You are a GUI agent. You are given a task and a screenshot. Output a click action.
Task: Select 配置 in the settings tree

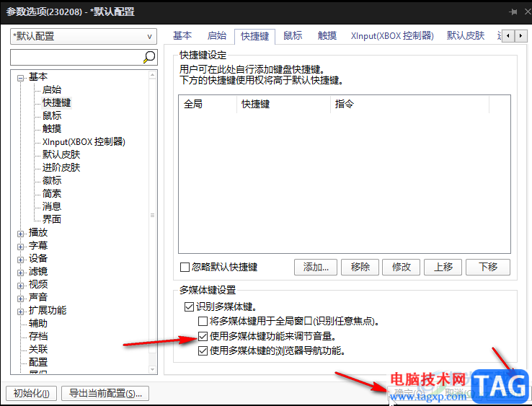pyautogui.click(x=38, y=362)
